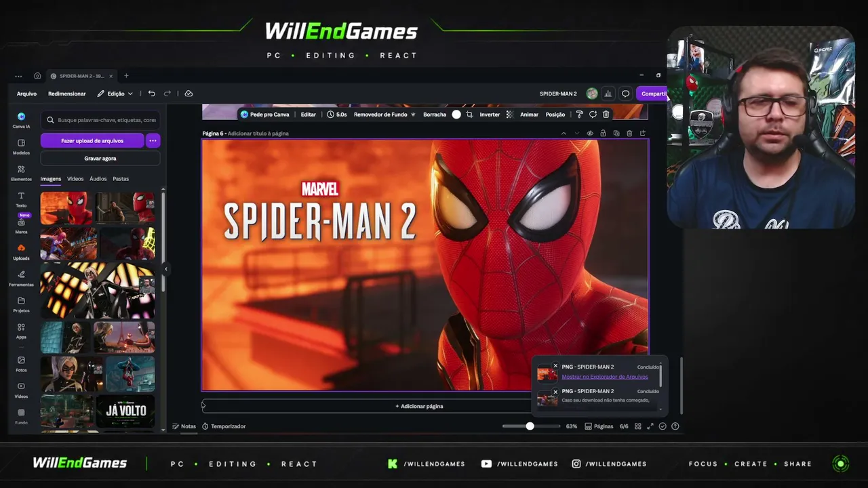Click the Editar toolbar option

(x=309, y=115)
